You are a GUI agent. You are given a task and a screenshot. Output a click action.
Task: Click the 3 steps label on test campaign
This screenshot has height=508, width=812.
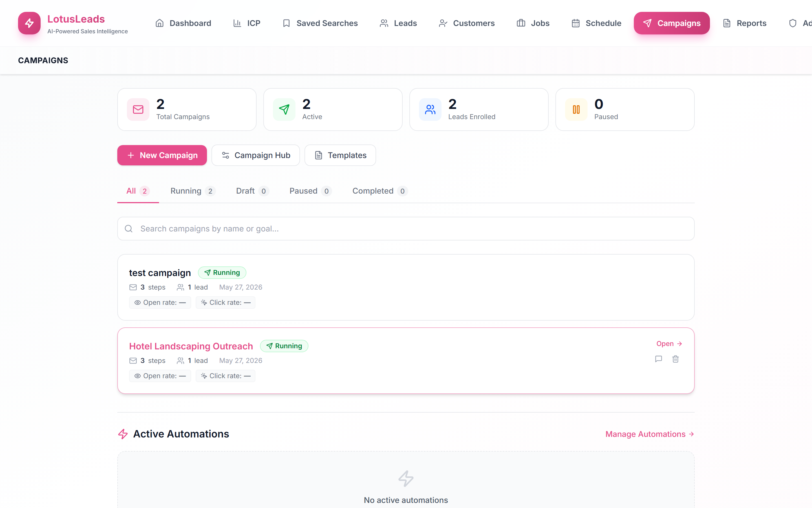coord(147,287)
